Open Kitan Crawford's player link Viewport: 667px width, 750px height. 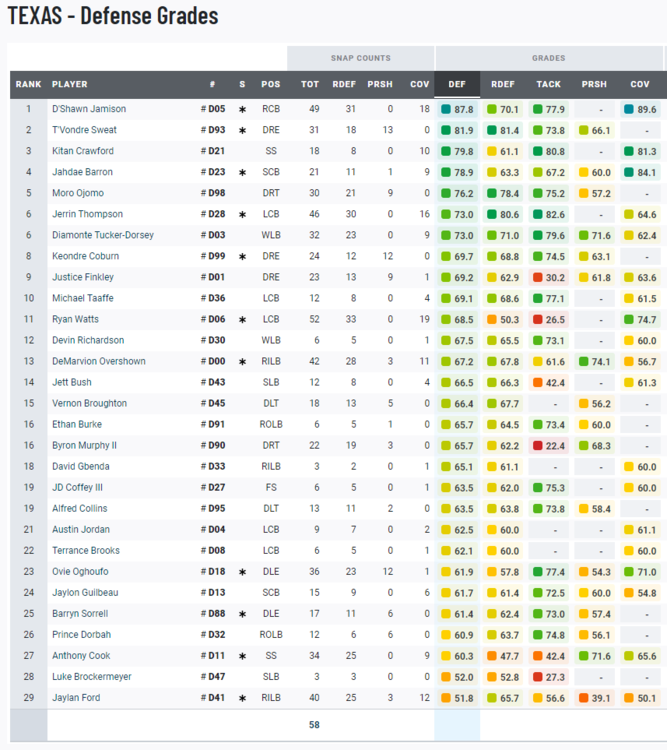point(82,151)
